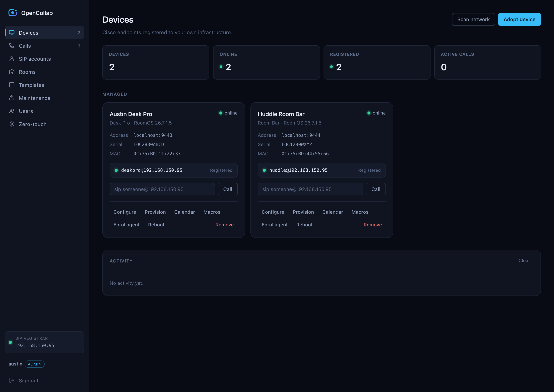Open Macros for Austin Desk Pro
This screenshot has height=392, width=554.
point(212,212)
